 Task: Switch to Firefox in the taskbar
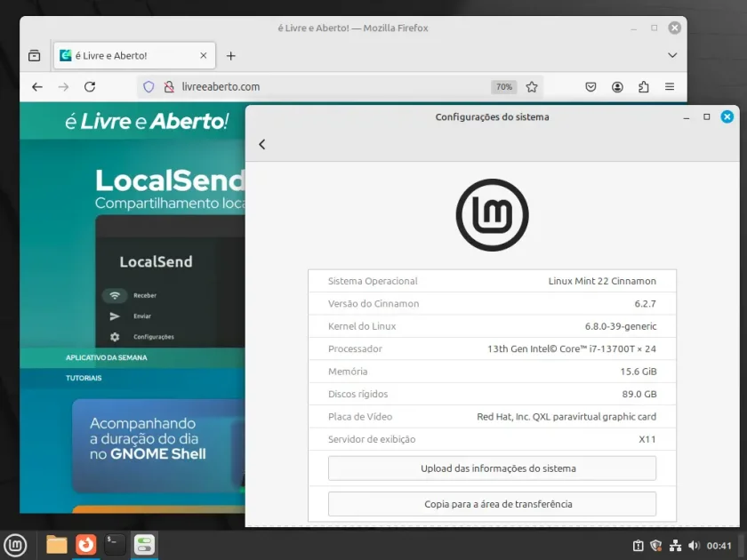pyautogui.click(x=86, y=545)
